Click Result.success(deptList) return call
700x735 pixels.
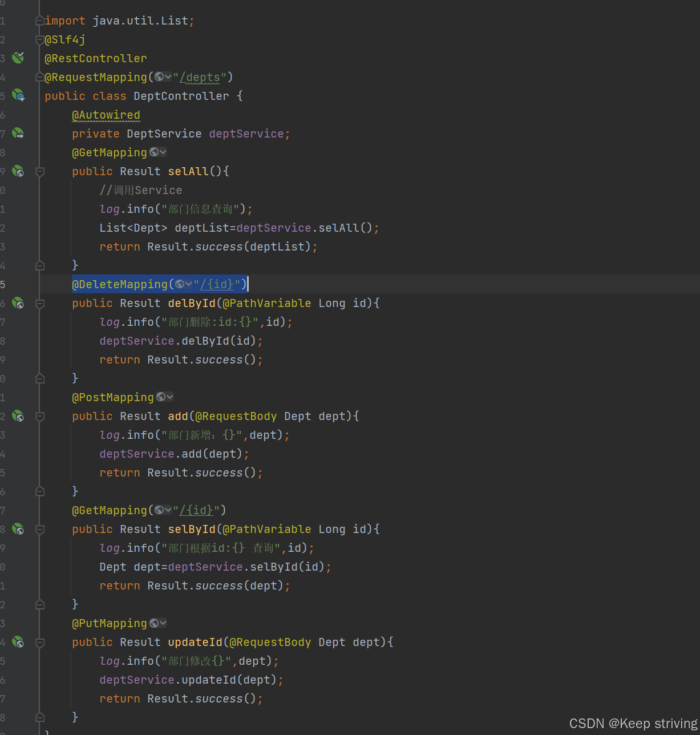229,247
